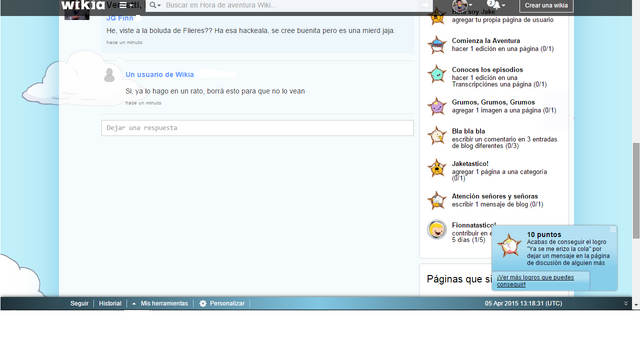Click the Bla bla bla badge icon

coord(437,136)
